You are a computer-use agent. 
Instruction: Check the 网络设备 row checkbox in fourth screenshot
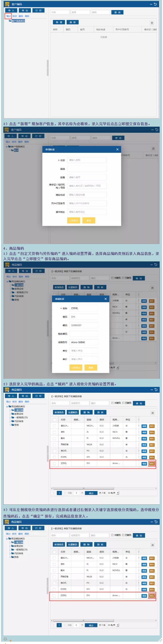pos(54,445)
